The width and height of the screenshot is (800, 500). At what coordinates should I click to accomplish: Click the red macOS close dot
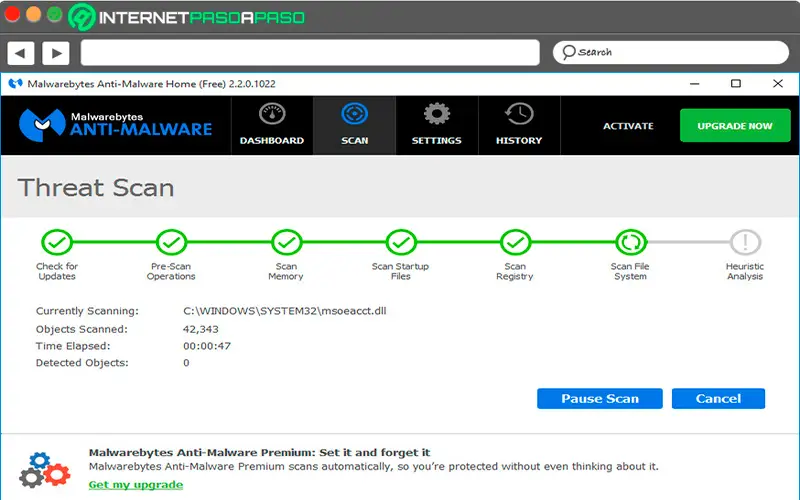(x=12, y=14)
